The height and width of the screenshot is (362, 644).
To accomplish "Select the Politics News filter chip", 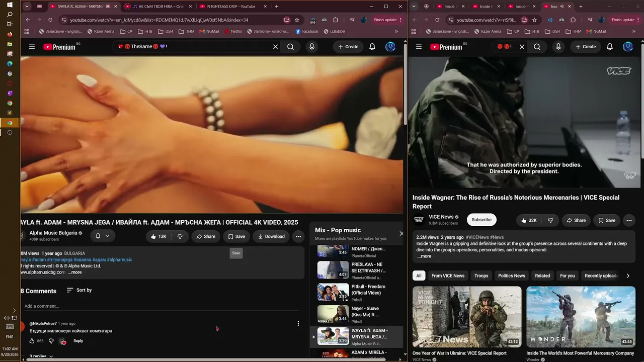I will (x=512, y=276).
